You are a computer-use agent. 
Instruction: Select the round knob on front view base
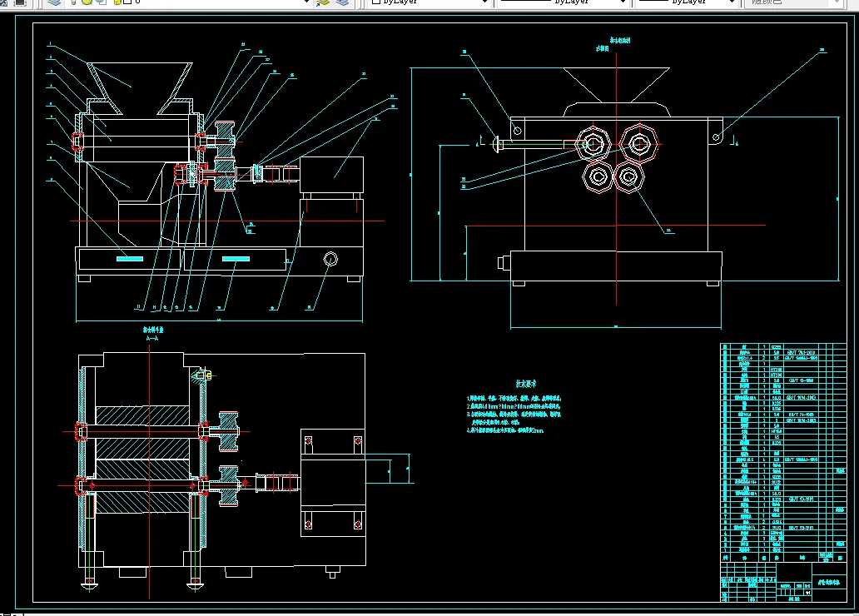(x=330, y=259)
